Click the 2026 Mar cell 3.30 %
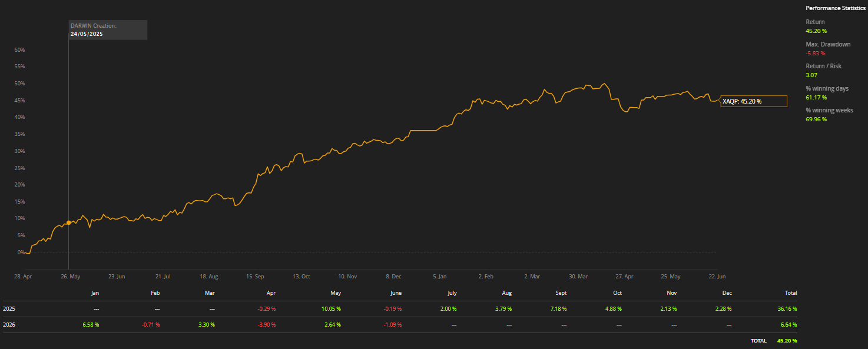The width and height of the screenshot is (868, 349). point(206,324)
